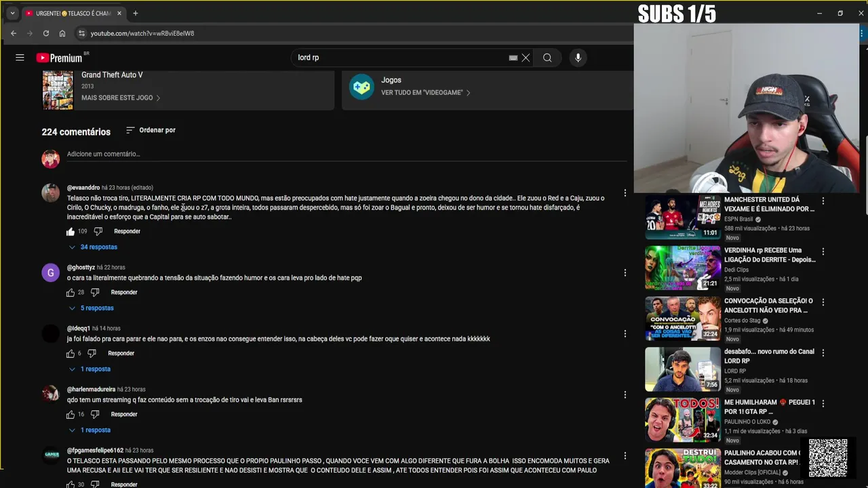Click in Adicione um comentário field
This screenshot has height=488, width=868.
point(347,154)
